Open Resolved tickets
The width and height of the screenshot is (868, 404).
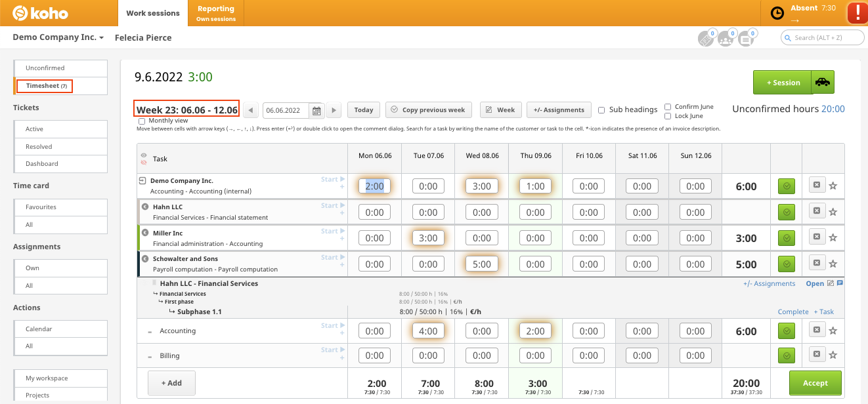pyautogui.click(x=60, y=146)
